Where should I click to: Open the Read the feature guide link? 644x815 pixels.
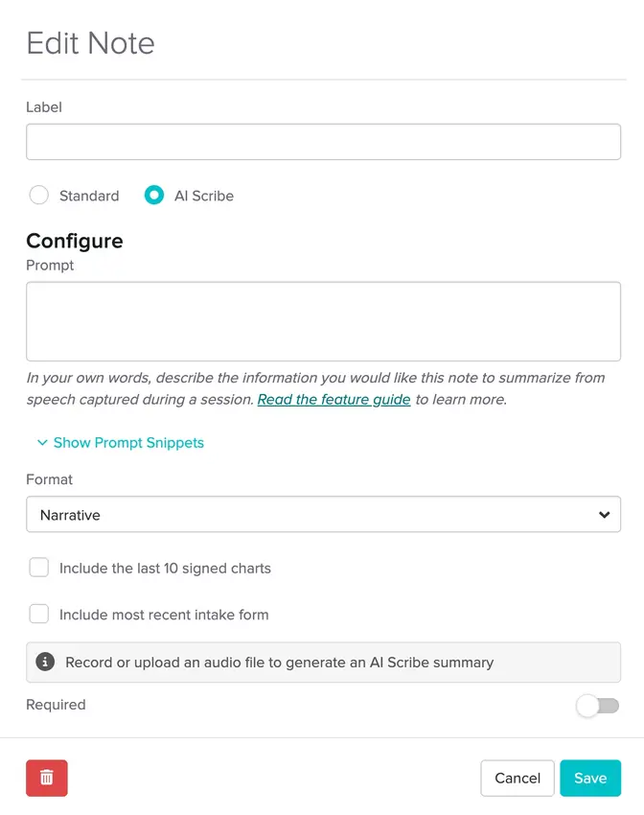(333, 399)
